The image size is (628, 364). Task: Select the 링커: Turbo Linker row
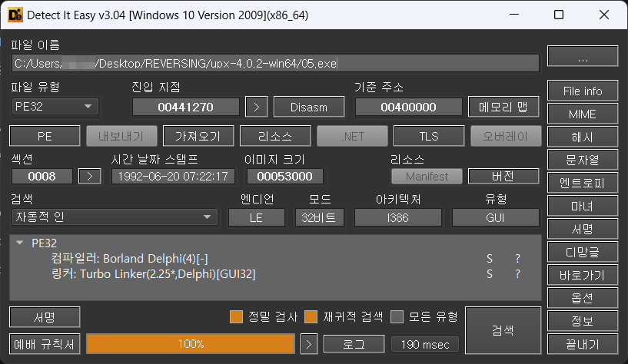275,274
